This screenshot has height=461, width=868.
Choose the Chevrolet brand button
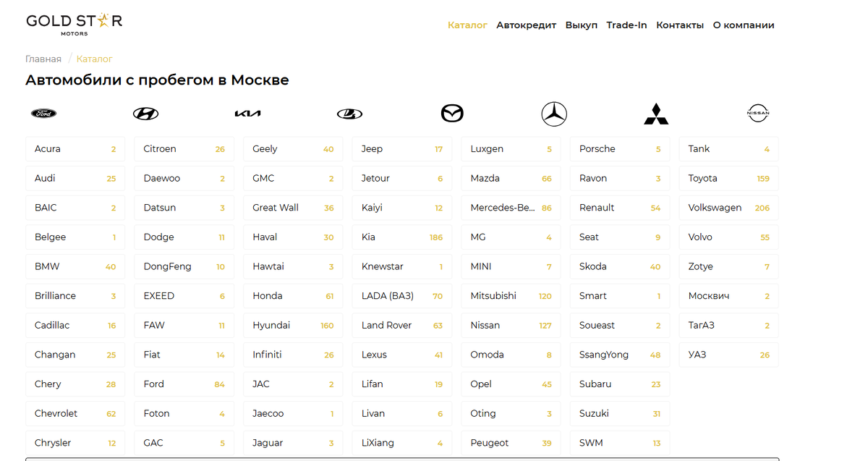[75, 414]
